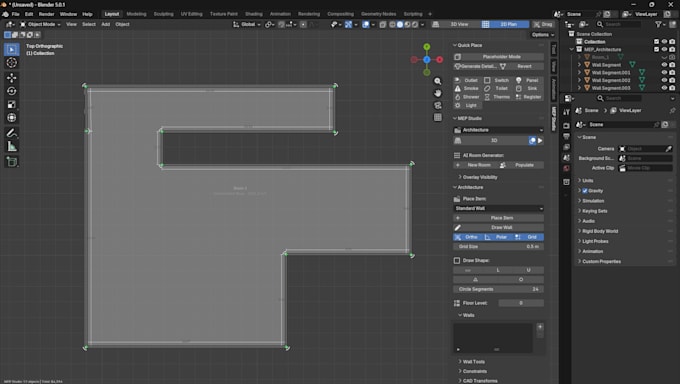Open the Render properties tab icon
The width and height of the screenshot is (680, 384).
pyautogui.click(x=566, y=125)
